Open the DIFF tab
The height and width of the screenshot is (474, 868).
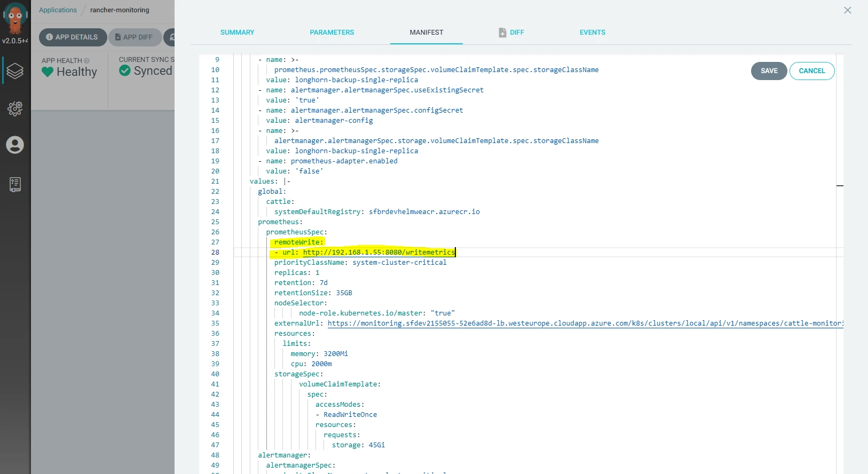517,33
